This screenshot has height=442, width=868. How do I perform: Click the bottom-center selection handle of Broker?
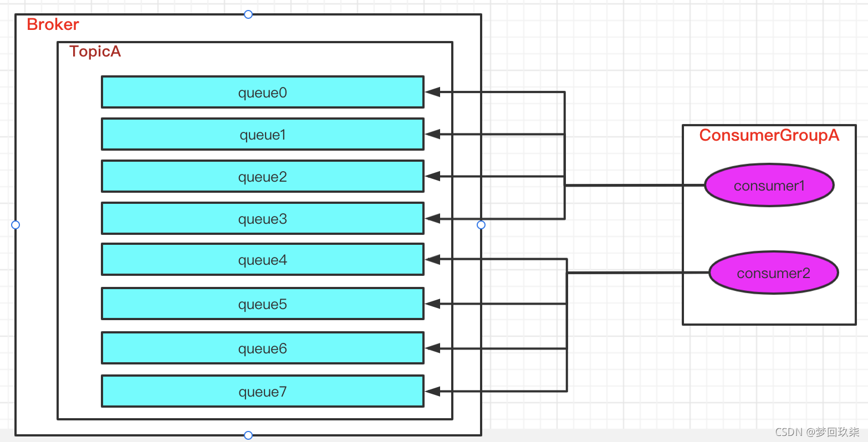coord(248,435)
